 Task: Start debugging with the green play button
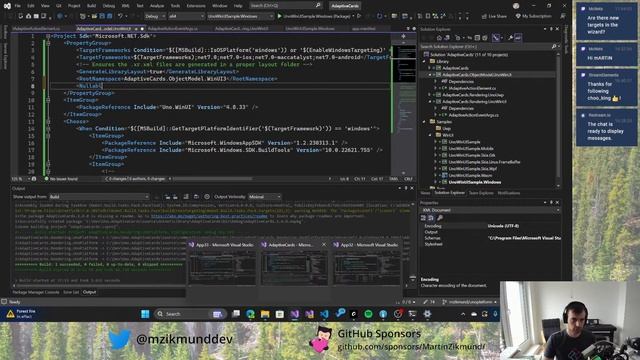click(x=280, y=16)
